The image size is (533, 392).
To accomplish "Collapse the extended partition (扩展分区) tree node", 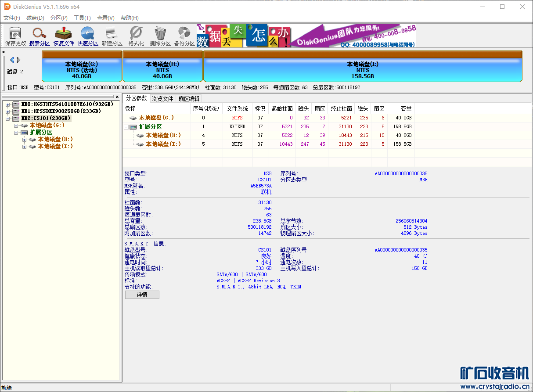I will 16,132.
